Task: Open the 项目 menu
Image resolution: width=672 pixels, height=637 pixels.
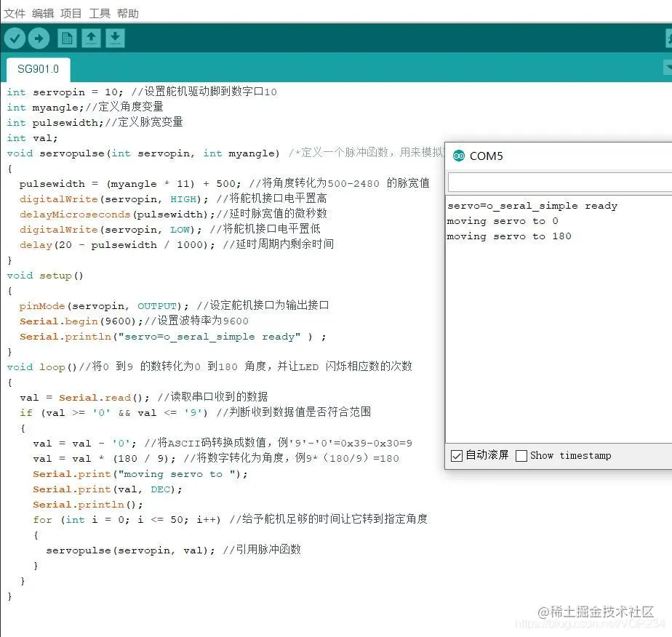Action: (x=71, y=14)
